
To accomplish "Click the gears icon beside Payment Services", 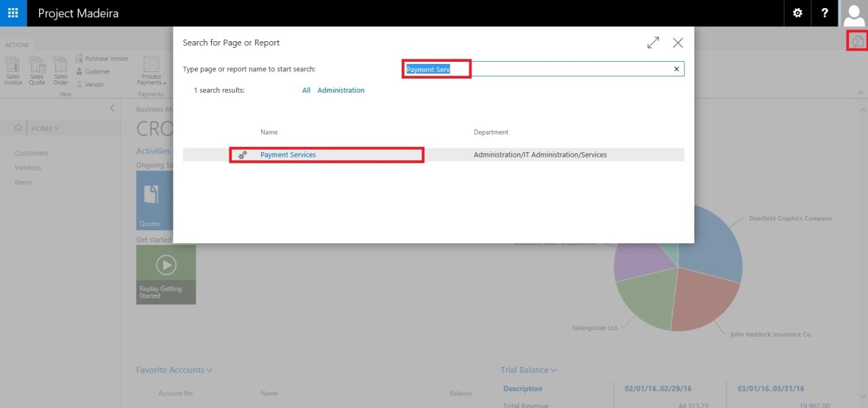I will coord(243,155).
